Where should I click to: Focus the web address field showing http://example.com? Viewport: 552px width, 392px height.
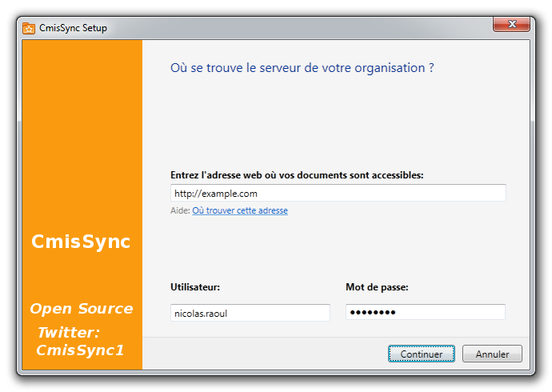[x=338, y=193]
